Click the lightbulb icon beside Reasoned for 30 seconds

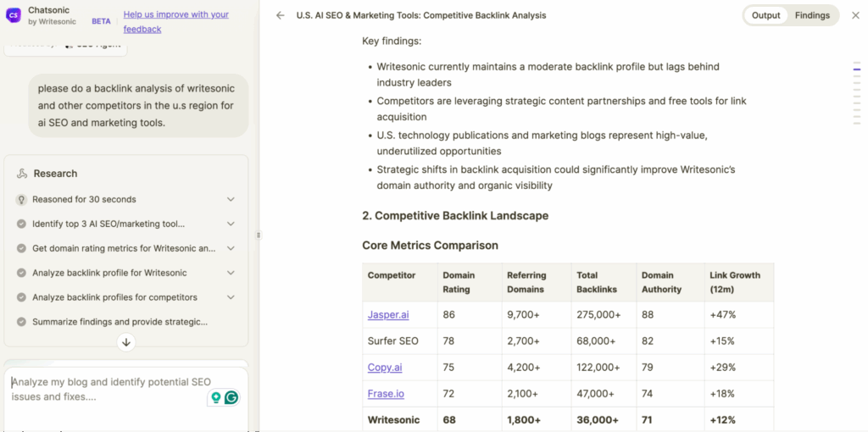click(21, 200)
